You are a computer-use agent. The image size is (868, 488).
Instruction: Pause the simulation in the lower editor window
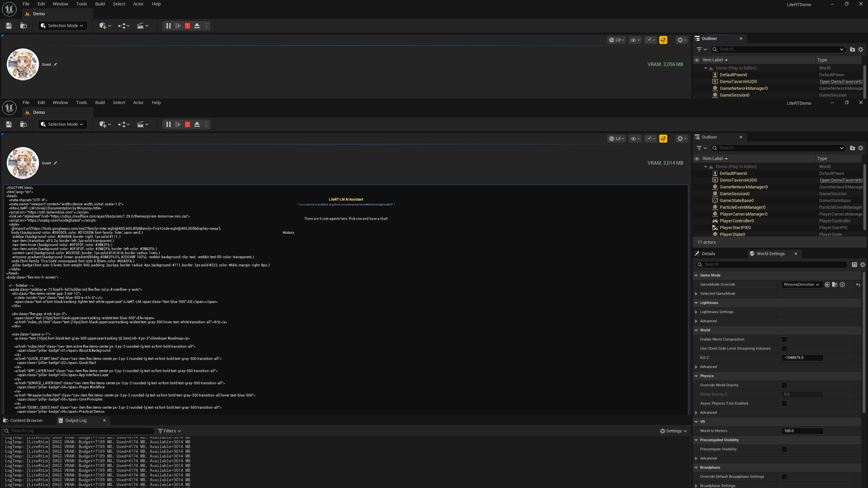168,124
